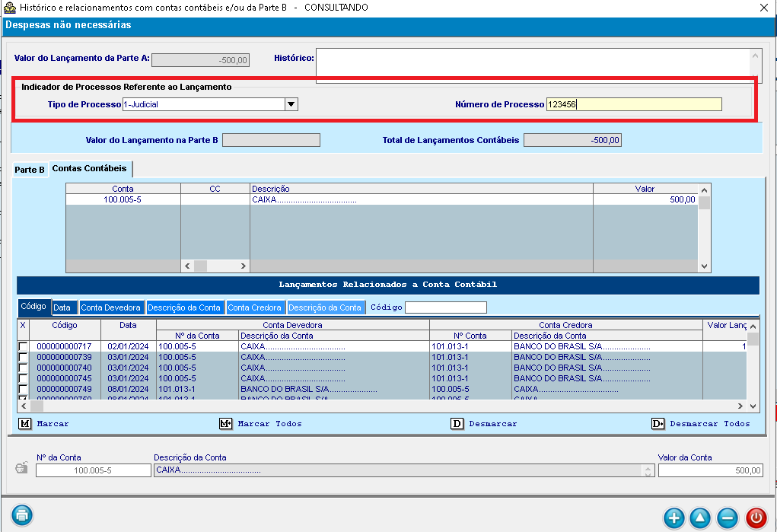Click the accounts grid scroll up arrow

click(704, 190)
